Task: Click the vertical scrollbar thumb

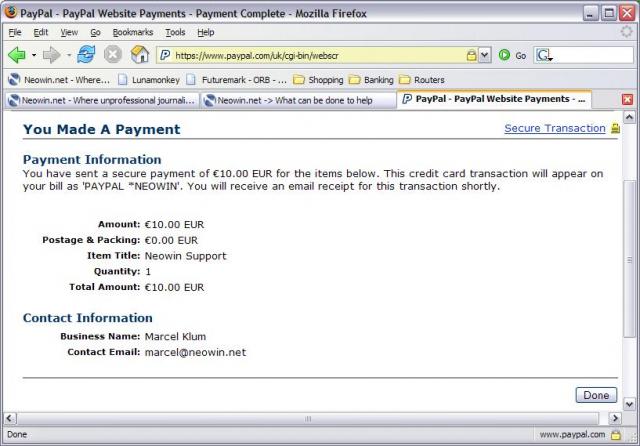Action: (x=629, y=259)
